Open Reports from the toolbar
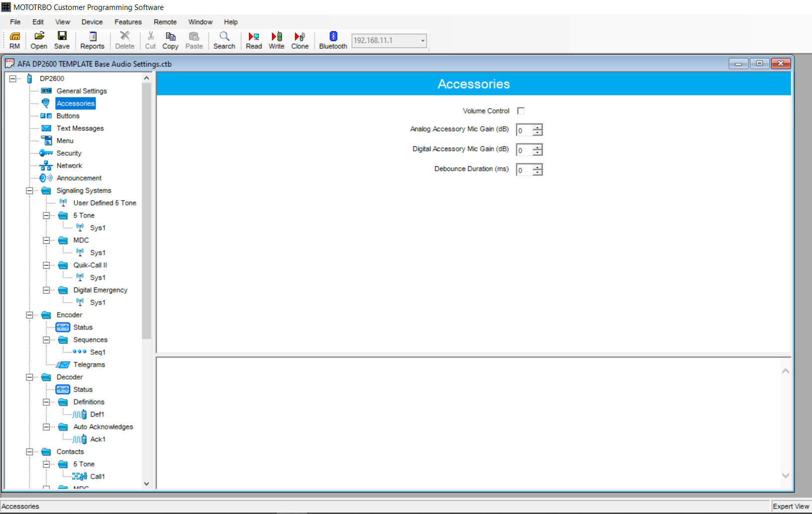The image size is (812, 514). (92, 40)
